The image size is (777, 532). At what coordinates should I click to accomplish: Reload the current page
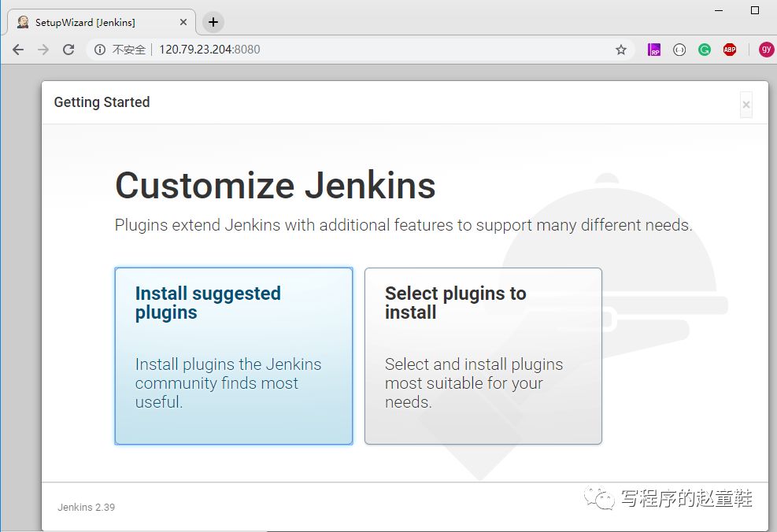click(x=68, y=50)
